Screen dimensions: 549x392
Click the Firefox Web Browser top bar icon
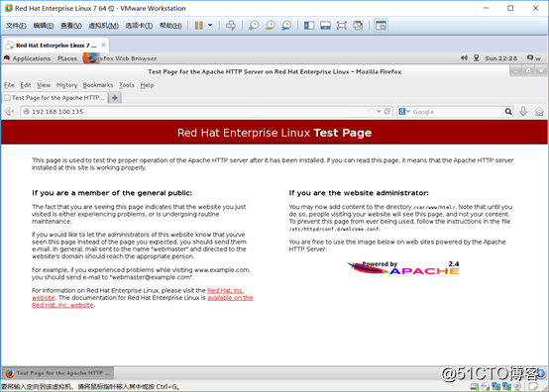point(91,58)
